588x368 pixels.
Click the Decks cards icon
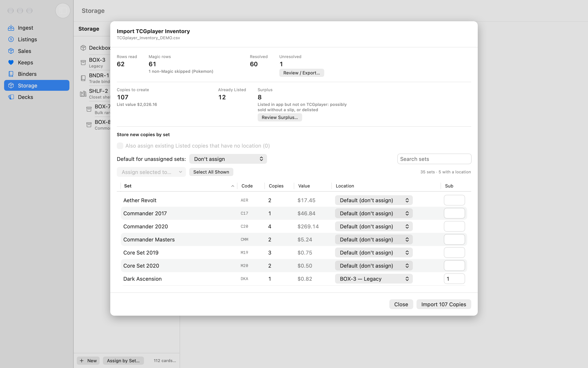[11, 97]
